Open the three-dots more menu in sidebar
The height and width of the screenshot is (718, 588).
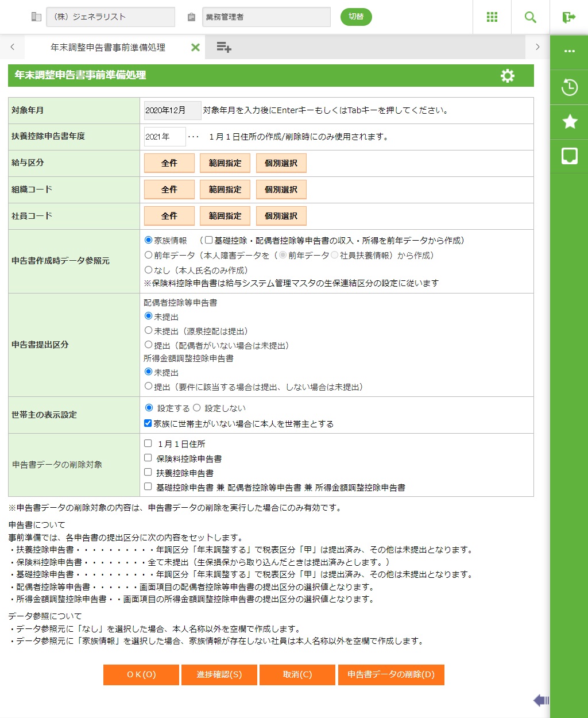(x=570, y=51)
